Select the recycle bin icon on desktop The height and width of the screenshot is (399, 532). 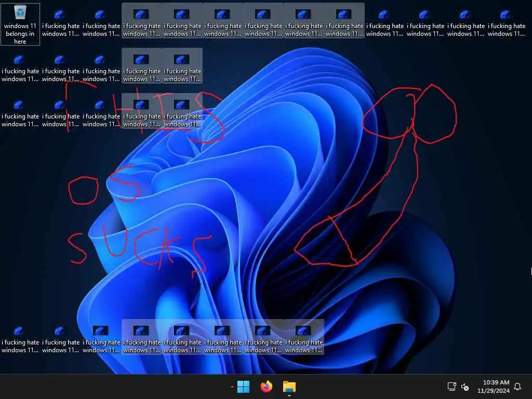click(20, 12)
